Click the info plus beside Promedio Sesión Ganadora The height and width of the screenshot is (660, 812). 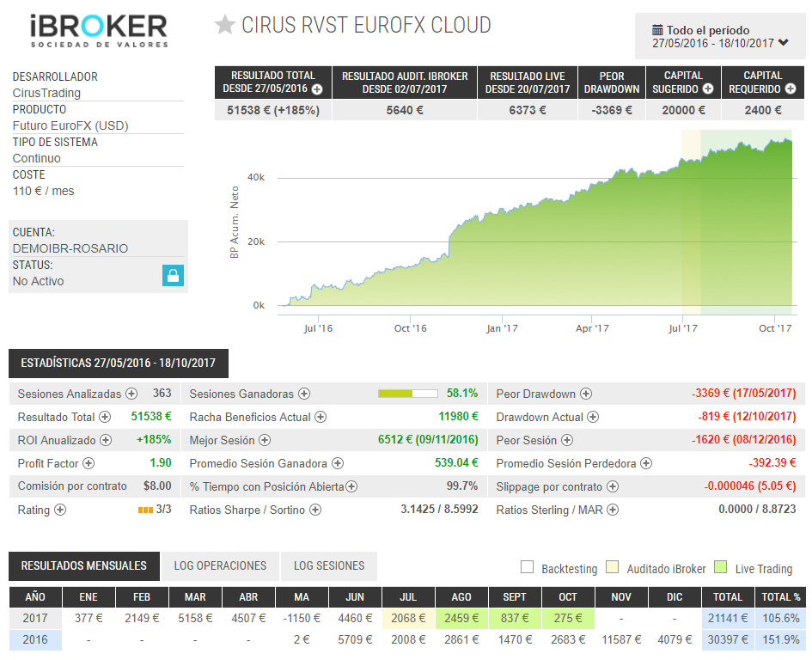click(338, 463)
